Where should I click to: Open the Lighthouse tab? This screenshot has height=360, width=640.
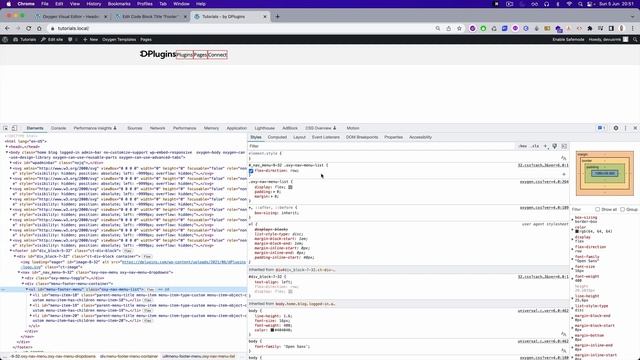point(264,128)
